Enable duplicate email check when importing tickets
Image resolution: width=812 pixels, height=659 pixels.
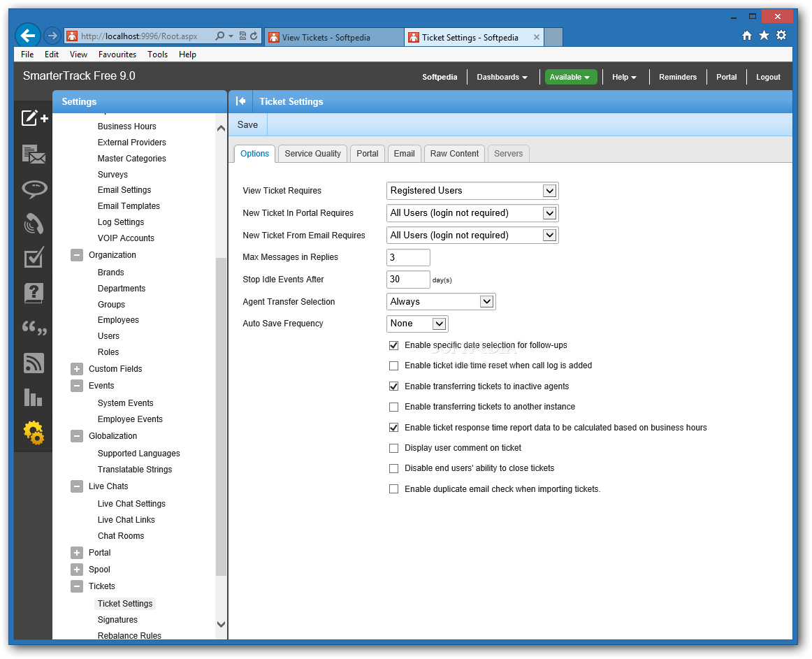393,489
